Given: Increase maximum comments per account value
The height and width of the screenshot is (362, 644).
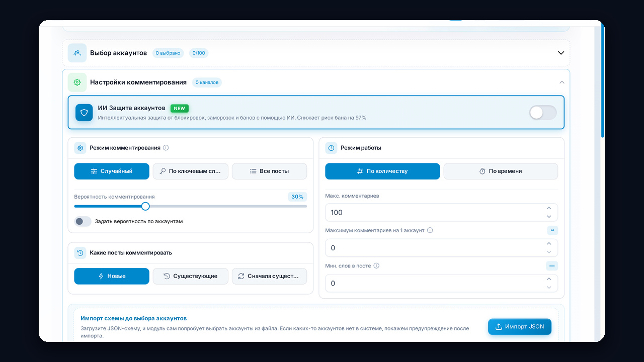Looking at the screenshot, I should (549, 244).
